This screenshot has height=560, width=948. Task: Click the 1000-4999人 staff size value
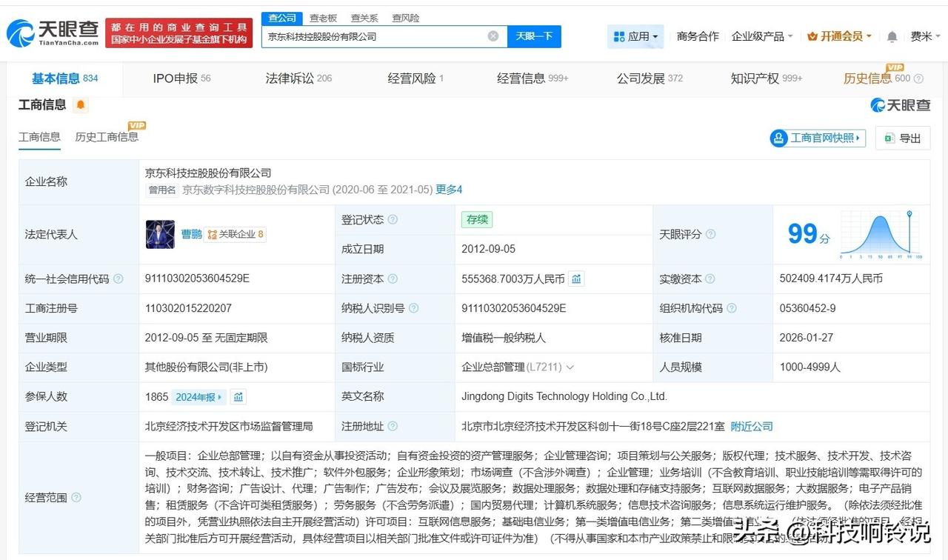[x=810, y=367]
